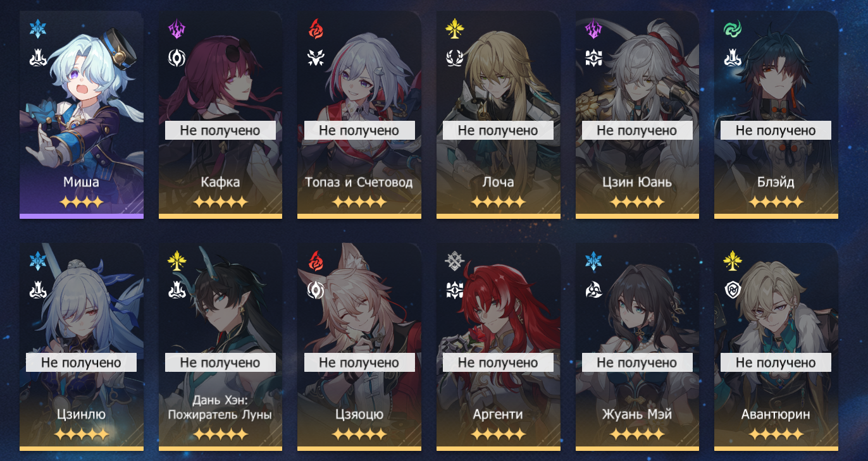Click the 'Не получено' label on Кафка
Image resolution: width=868 pixels, height=461 pixels.
click(x=220, y=130)
